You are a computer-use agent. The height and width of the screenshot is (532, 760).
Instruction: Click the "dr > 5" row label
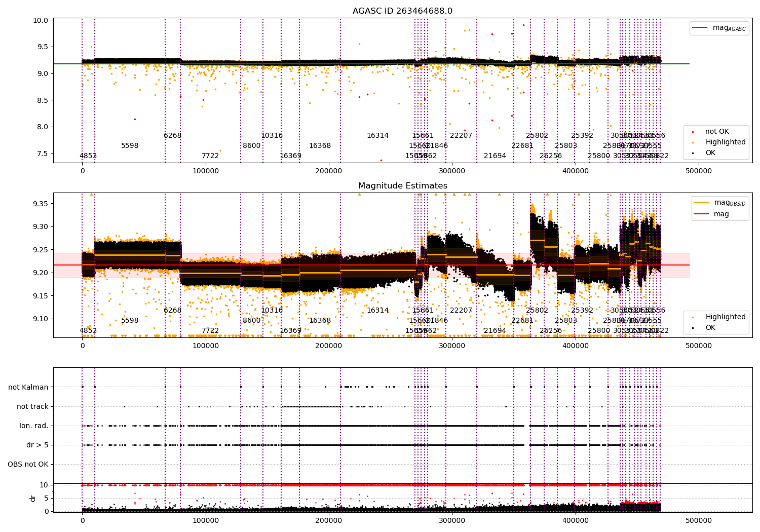(x=37, y=445)
